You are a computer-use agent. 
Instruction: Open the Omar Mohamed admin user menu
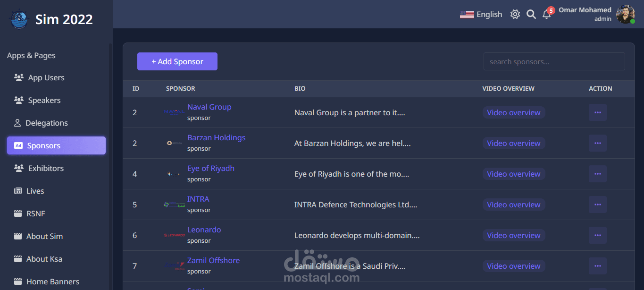pyautogui.click(x=597, y=14)
